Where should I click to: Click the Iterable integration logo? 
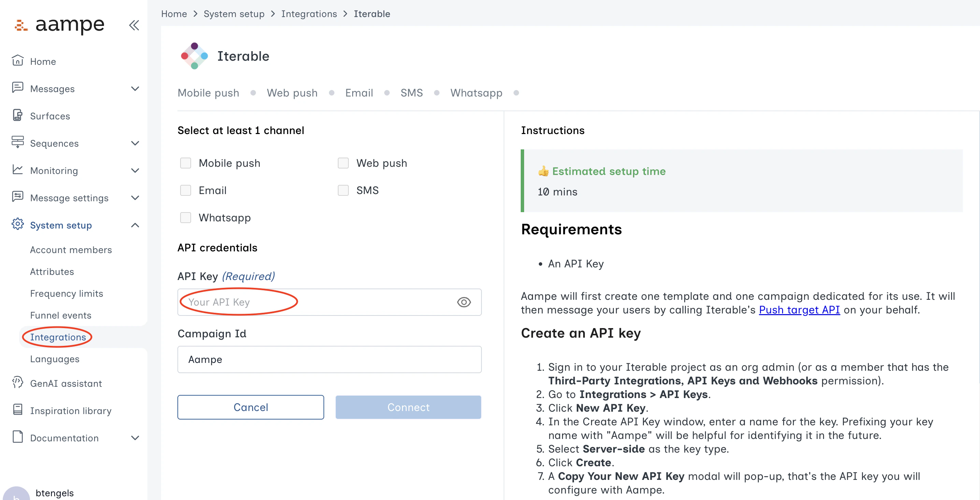(x=194, y=56)
